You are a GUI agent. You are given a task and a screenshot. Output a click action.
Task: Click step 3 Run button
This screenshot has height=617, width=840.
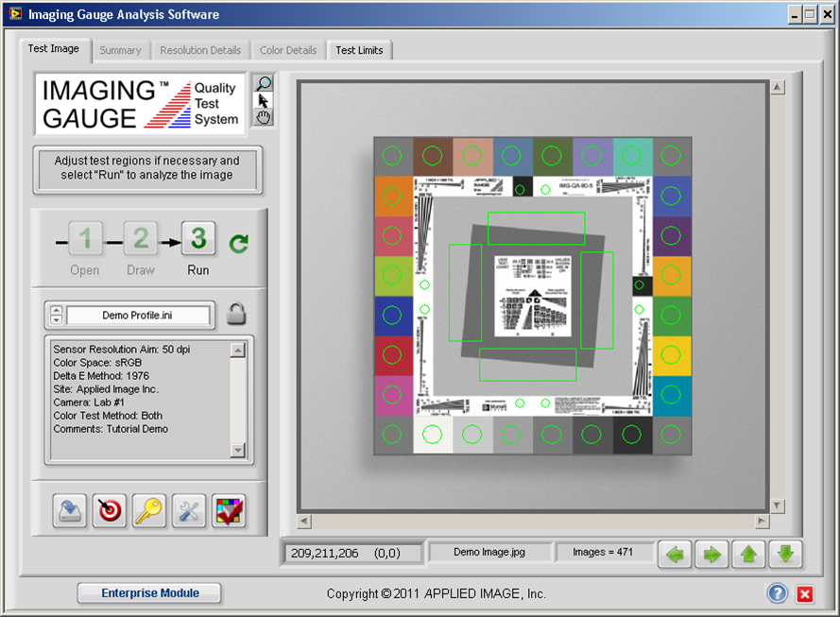(198, 238)
